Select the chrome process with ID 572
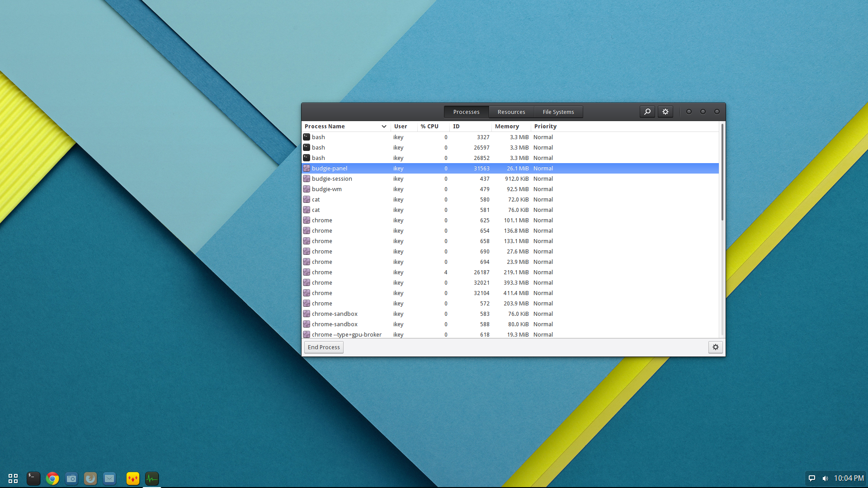Image resolution: width=868 pixels, height=488 pixels. tap(510, 303)
